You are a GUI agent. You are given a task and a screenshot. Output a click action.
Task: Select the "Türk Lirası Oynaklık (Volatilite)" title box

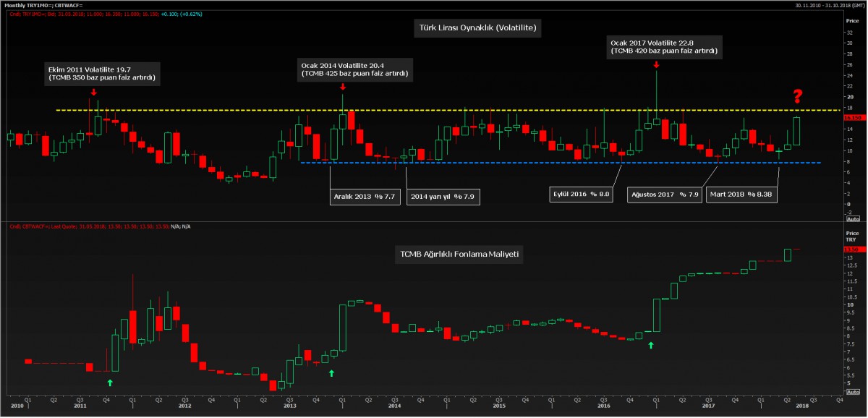pos(477,29)
